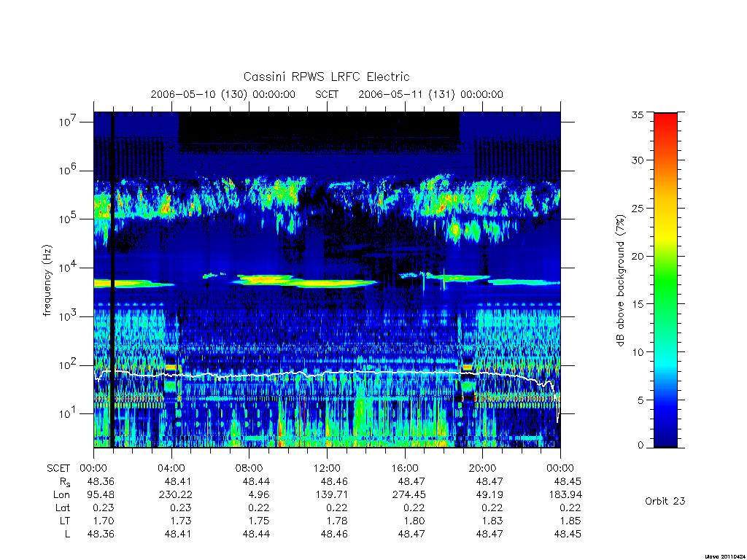Click the Lat value in the 12:00 column
The height and width of the screenshot is (560, 747).
[x=337, y=508]
